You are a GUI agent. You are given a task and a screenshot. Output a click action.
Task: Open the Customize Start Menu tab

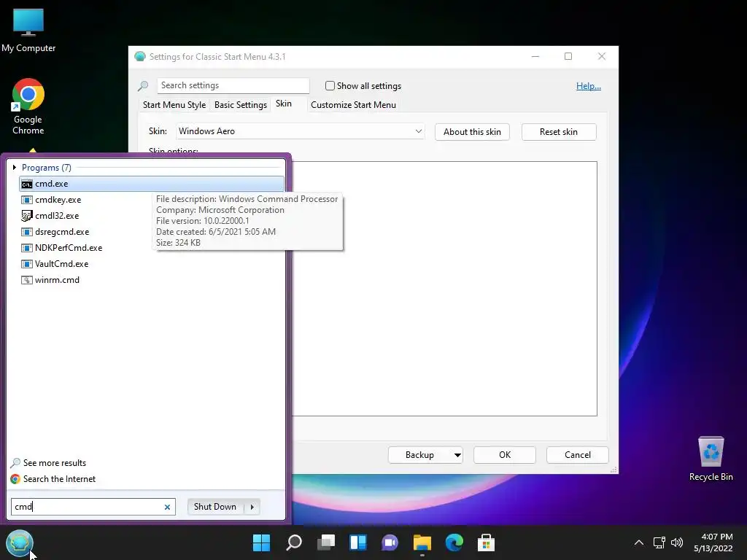click(x=354, y=105)
